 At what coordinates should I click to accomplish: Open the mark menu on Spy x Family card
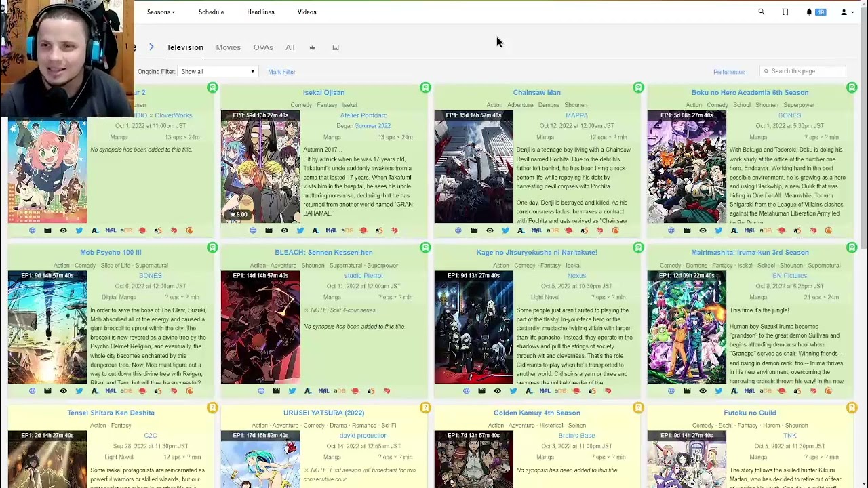click(212, 87)
